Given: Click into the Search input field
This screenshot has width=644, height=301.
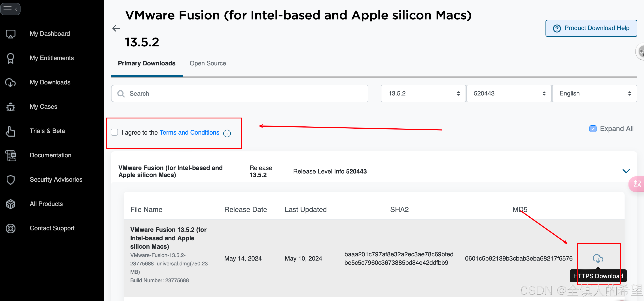Looking at the screenshot, I should (239, 93).
